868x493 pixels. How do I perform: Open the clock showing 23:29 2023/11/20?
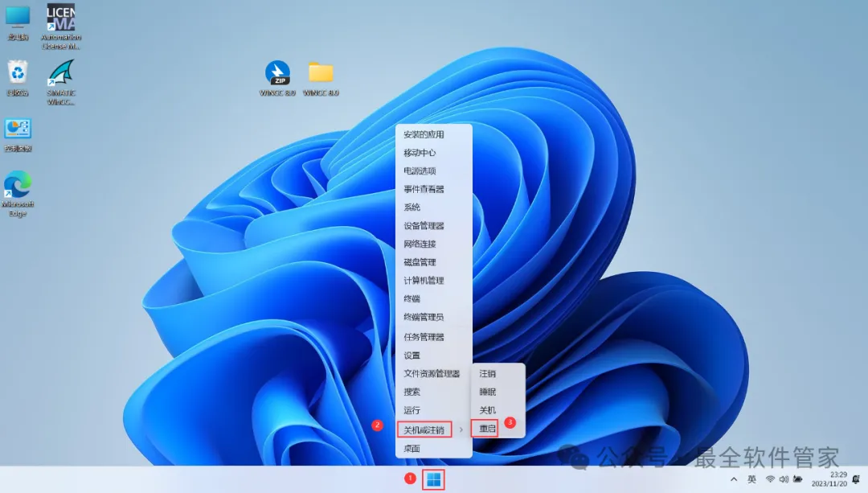point(829,479)
